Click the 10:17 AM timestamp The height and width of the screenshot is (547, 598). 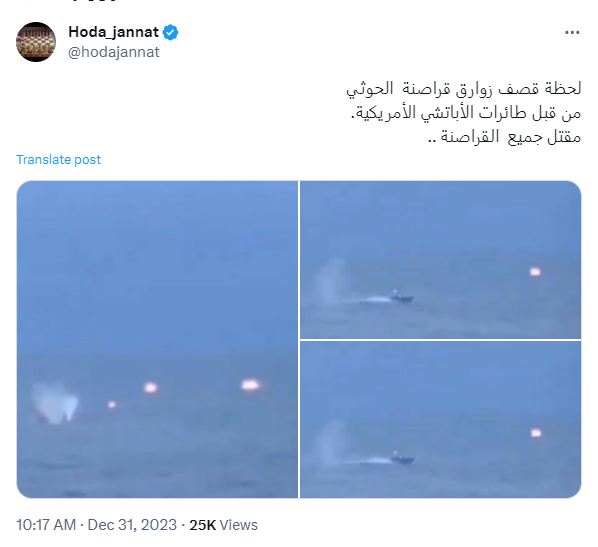click(x=46, y=525)
